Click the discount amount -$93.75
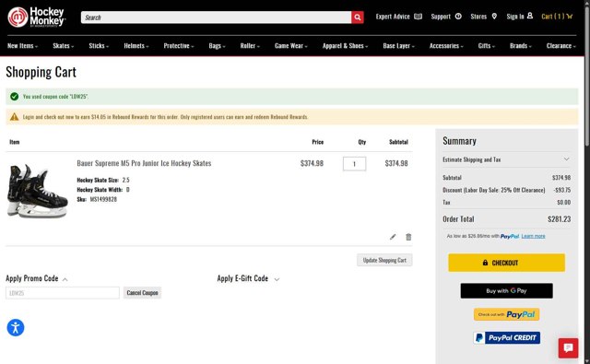The image size is (590, 364). [x=562, y=190]
